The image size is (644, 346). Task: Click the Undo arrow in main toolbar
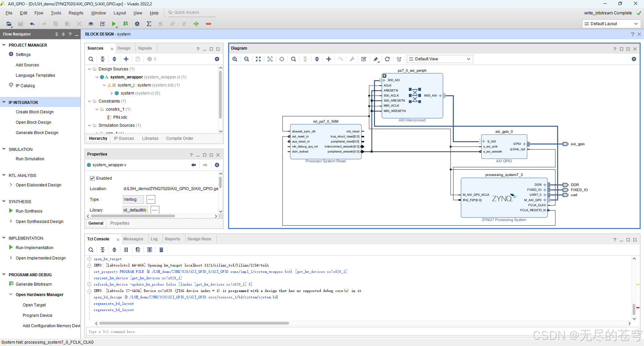(x=32, y=24)
